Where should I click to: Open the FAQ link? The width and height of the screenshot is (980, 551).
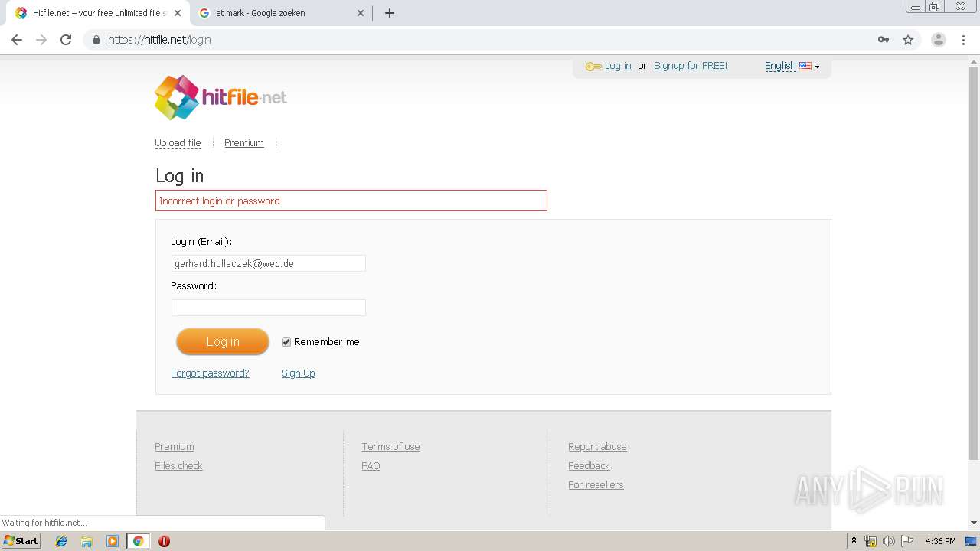[371, 466]
